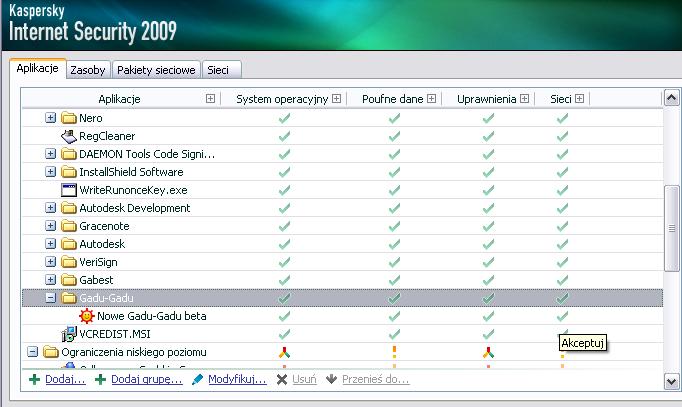
Task: Expand the InstallShield Software group
Action: pos(50,172)
